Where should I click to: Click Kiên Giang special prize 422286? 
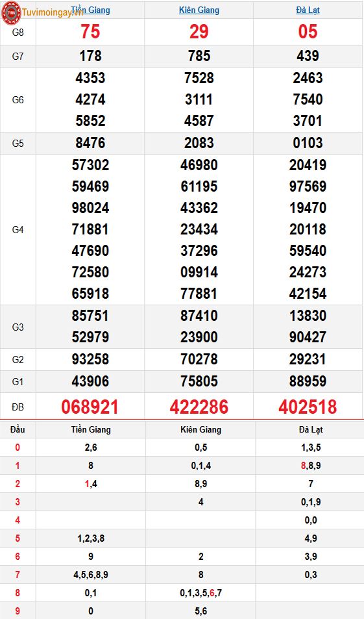point(199,407)
